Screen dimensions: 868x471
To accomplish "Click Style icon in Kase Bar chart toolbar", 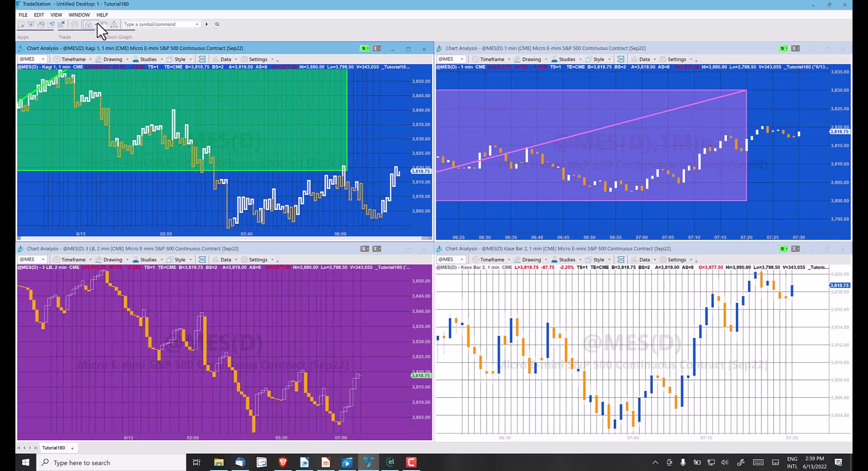I will pyautogui.click(x=588, y=260).
